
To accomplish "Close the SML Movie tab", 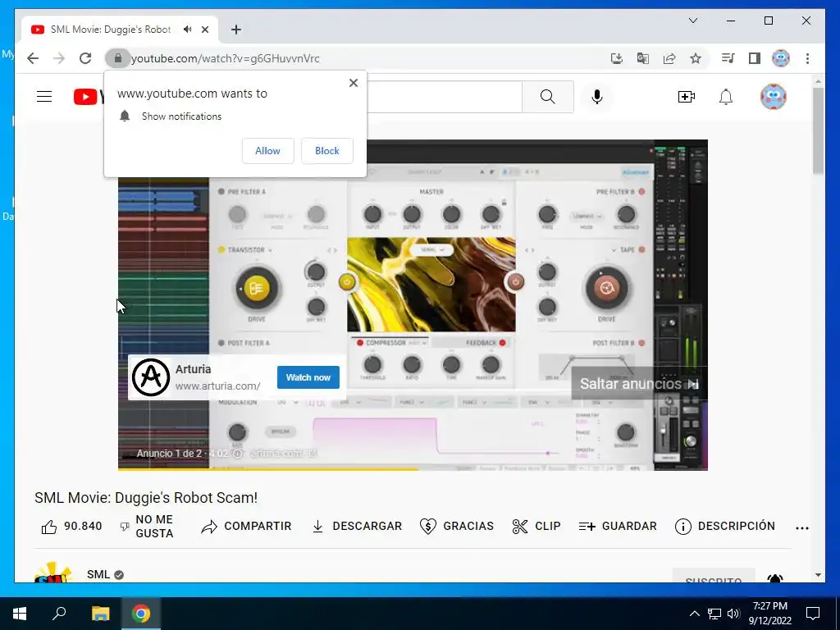I will point(204,30).
